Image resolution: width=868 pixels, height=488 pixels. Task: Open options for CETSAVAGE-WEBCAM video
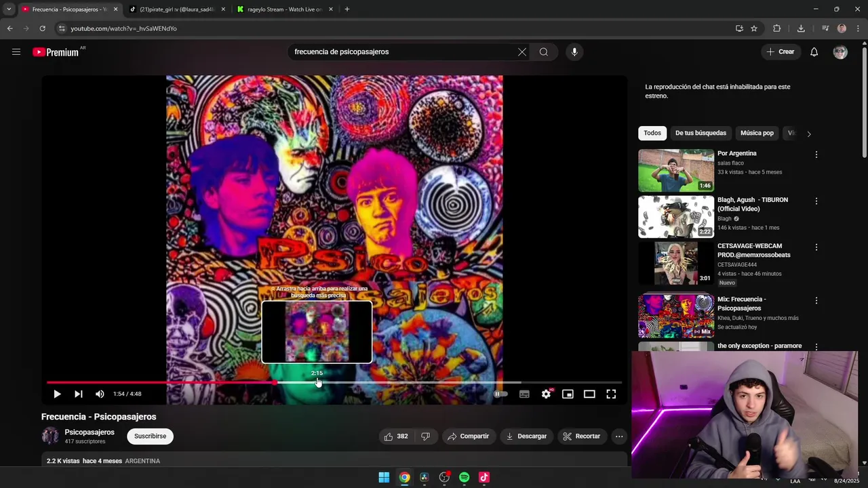click(816, 247)
